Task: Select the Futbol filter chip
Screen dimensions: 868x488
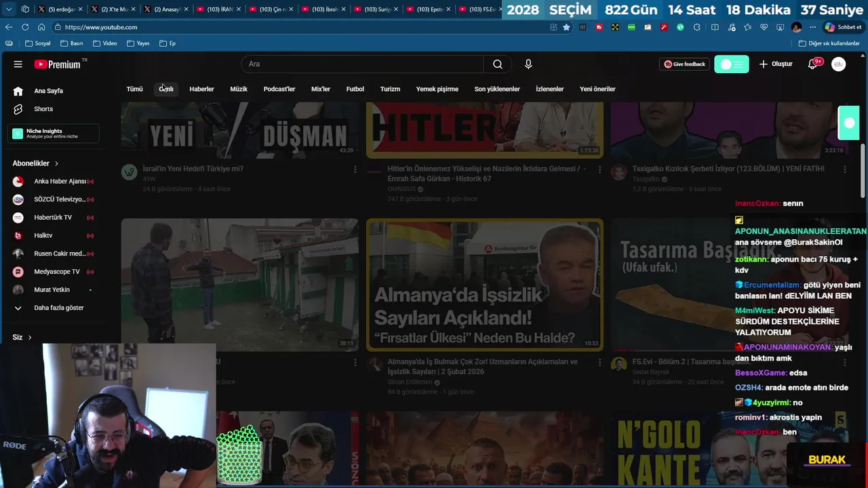Action: pyautogui.click(x=355, y=89)
